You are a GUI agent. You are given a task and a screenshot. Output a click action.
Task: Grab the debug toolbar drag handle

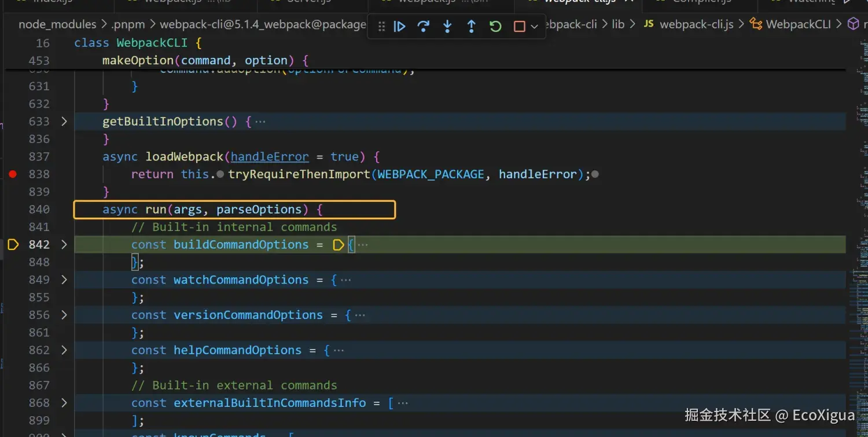tap(381, 27)
